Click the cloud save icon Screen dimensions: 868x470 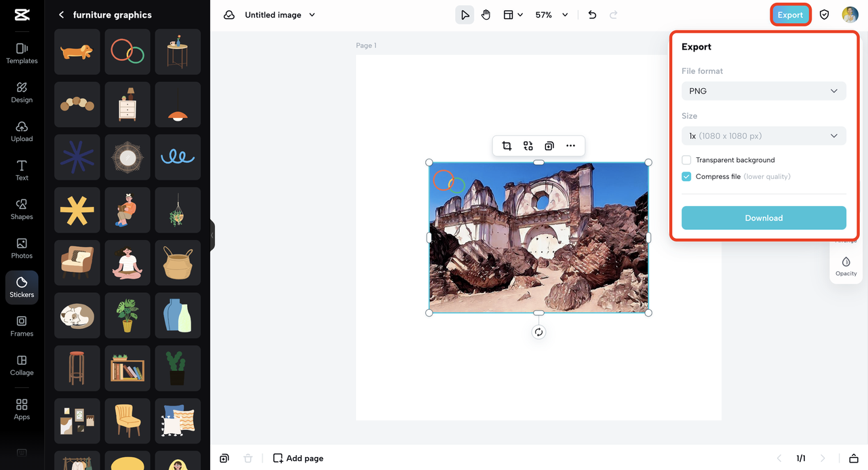pyautogui.click(x=229, y=15)
